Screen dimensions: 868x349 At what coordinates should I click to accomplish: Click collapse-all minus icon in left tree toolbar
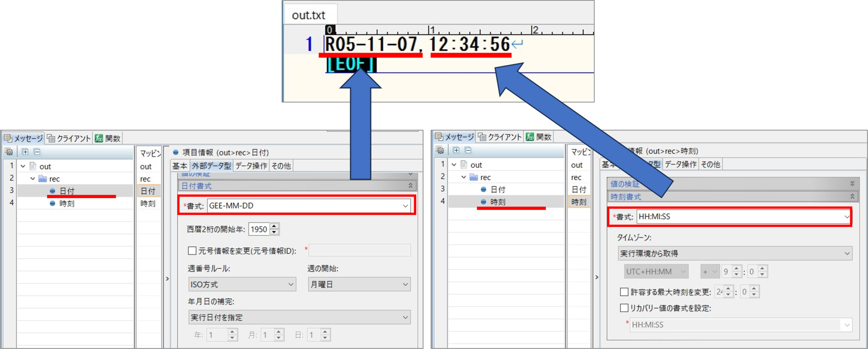tap(37, 152)
